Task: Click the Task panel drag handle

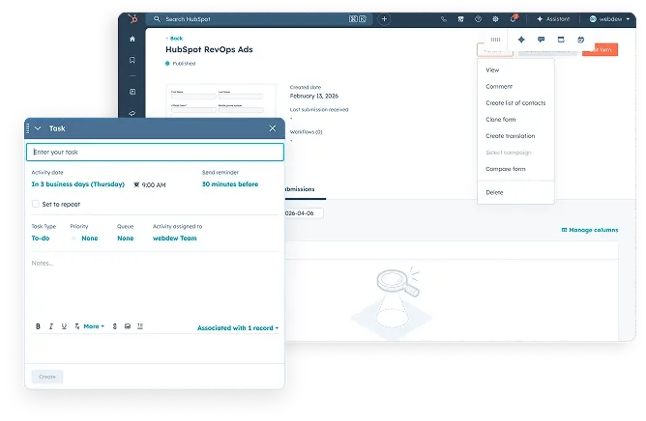Action: (x=28, y=129)
